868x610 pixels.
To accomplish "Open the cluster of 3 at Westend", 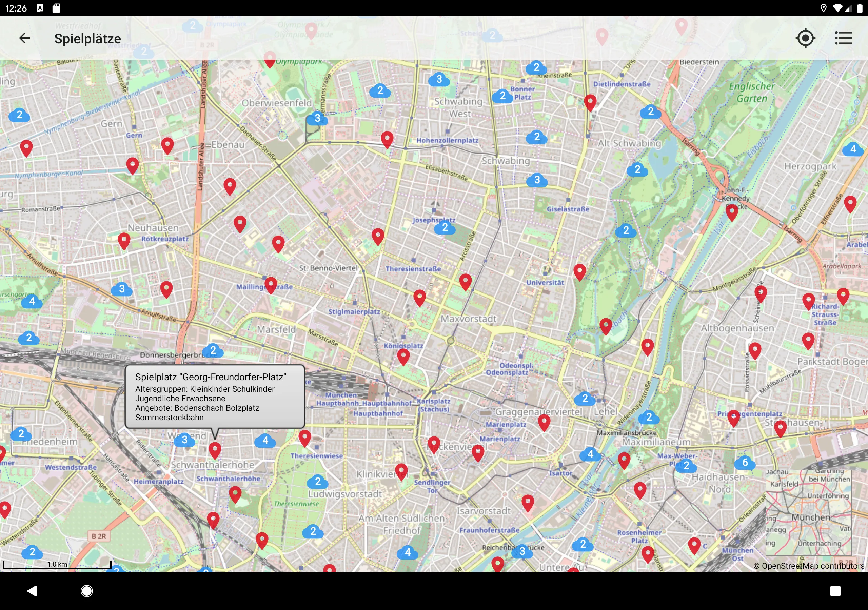I will 184,440.
